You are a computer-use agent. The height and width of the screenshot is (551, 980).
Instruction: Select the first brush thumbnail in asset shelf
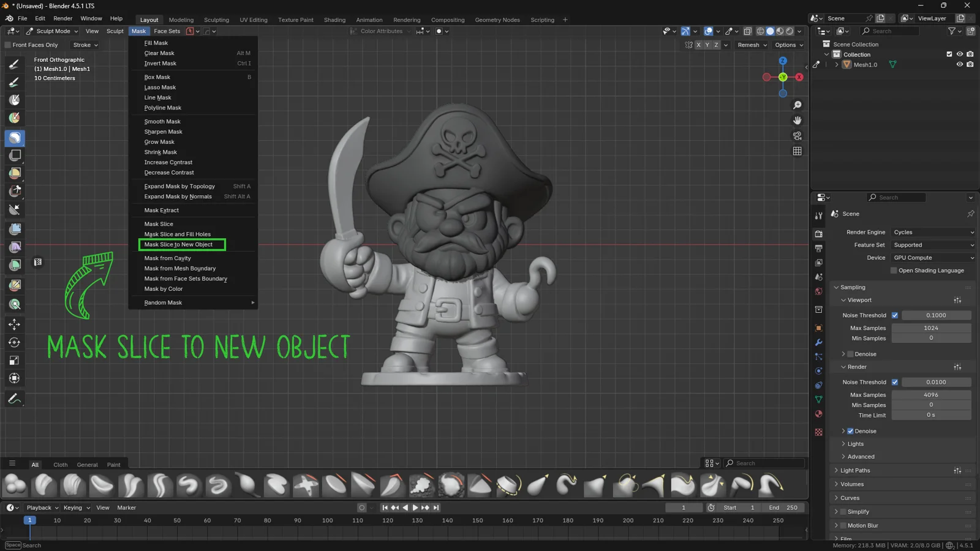[x=15, y=485]
